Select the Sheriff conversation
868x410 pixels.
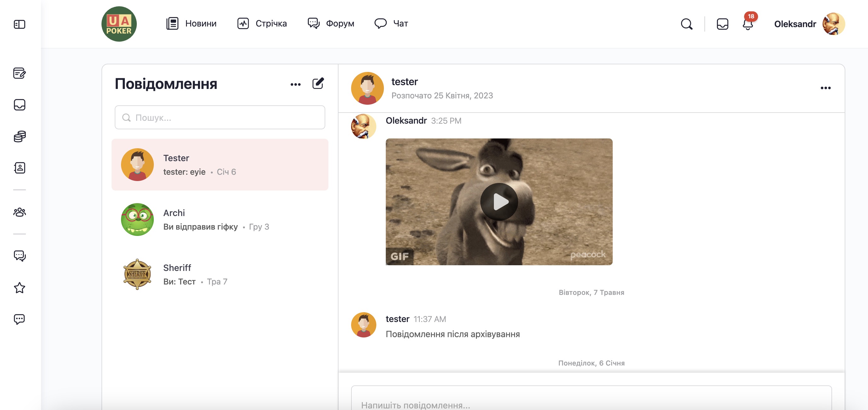click(220, 274)
